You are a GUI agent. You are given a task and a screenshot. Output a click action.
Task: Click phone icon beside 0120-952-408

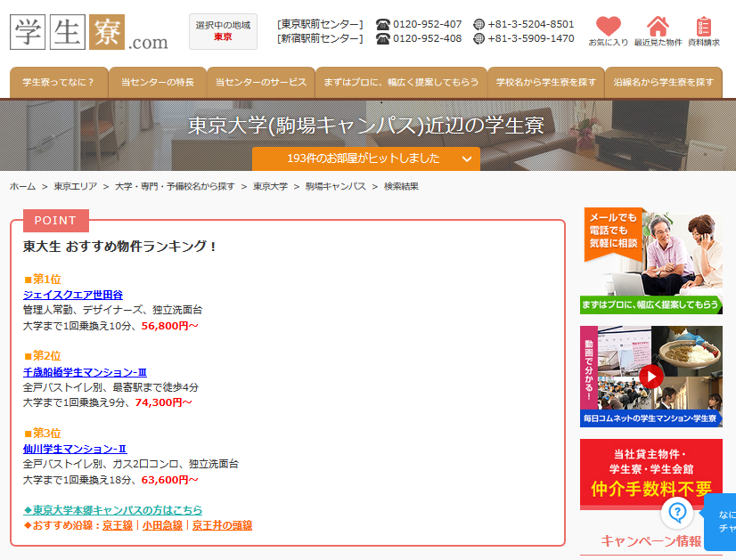pyautogui.click(x=382, y=39)
